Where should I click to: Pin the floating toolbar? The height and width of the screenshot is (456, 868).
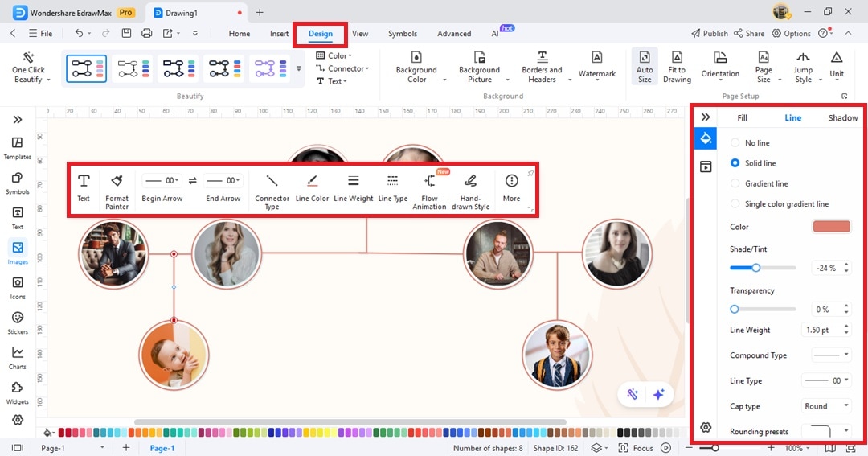(530, 174)
